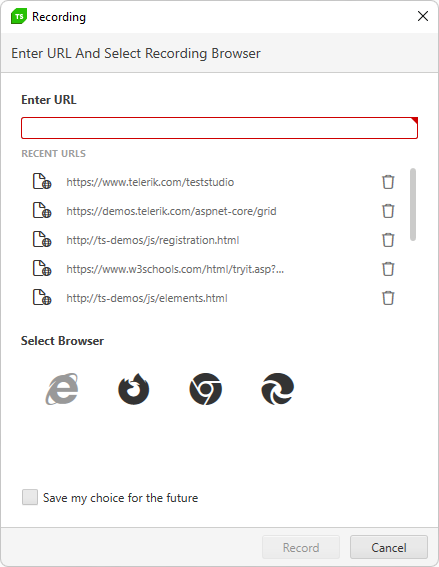Click the page icon beside w3schools URL

point(42,268)
